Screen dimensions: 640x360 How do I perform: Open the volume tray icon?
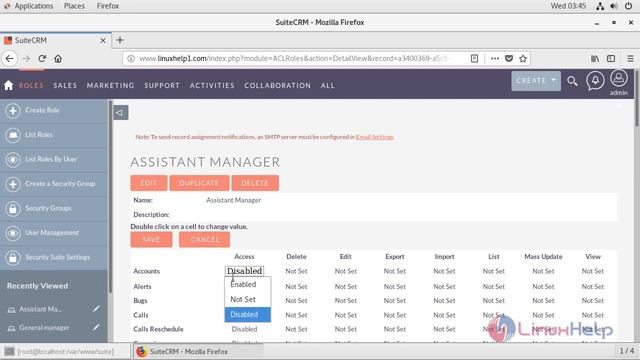click(614, 6)
